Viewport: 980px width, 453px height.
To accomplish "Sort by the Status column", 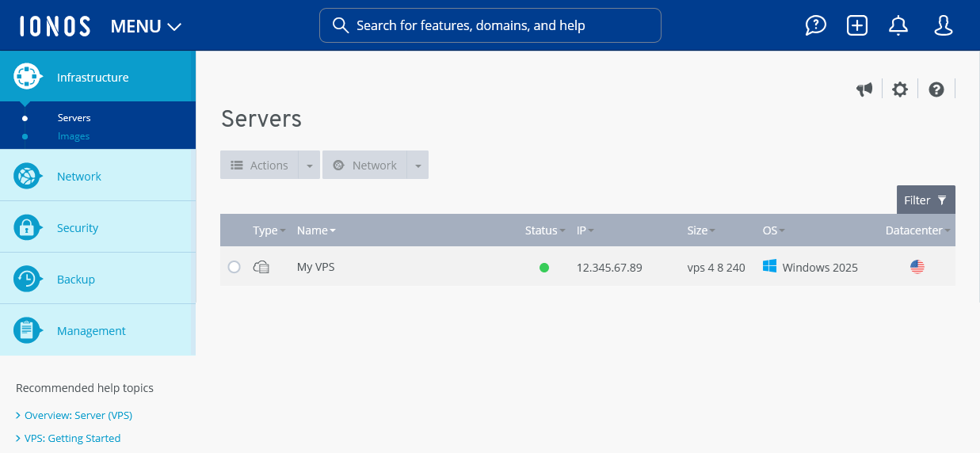I will pos(545,230).
